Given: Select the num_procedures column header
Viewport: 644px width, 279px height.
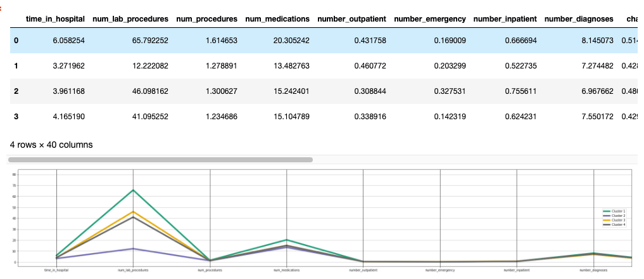Looking at the screenshot, I should pos(206,19).
